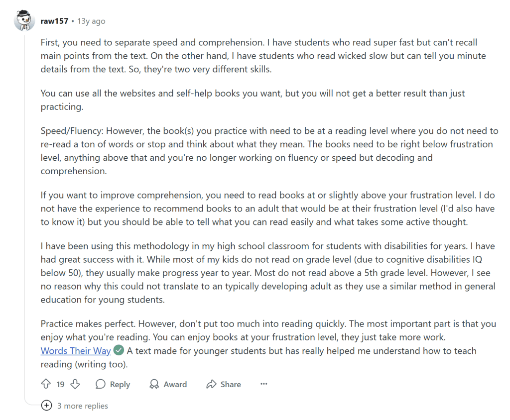Upvote the comment by raw157
The image size is (510, 420).
pyautogui.click(x=46, y=384)
